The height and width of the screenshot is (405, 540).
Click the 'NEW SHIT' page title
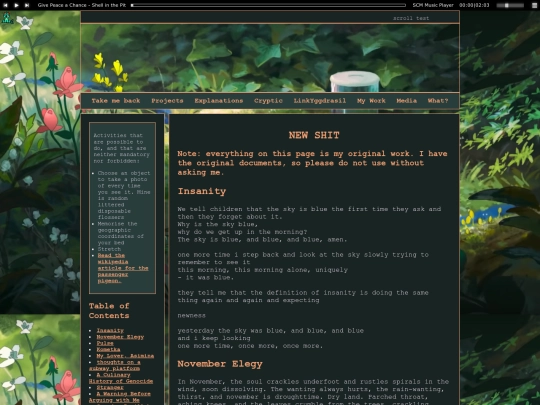point(314,135)
